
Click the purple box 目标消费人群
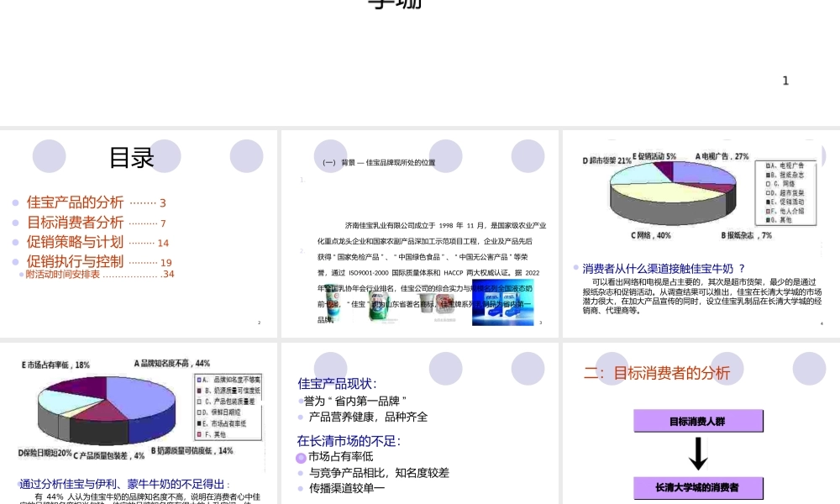point(698,421)
